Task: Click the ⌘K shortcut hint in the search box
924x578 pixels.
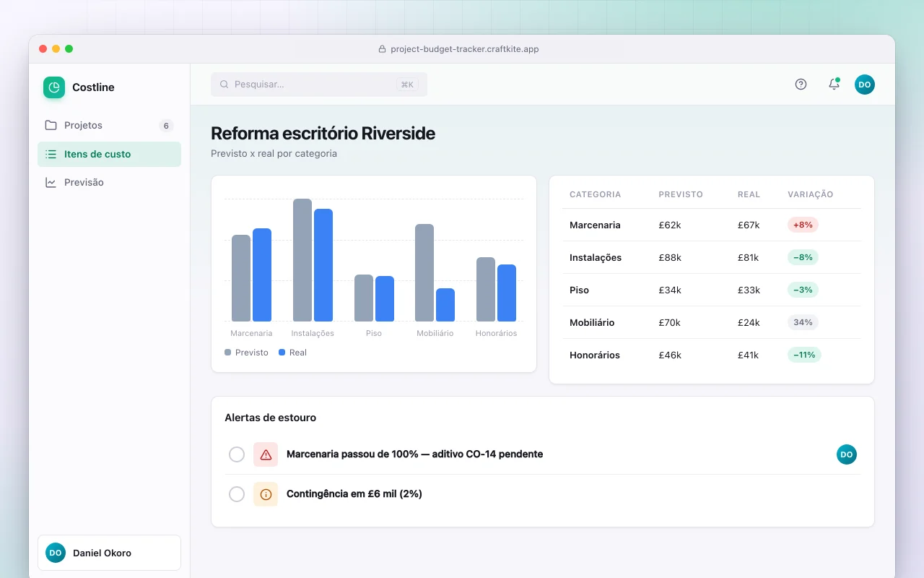Action: click(x=407, y=85)
